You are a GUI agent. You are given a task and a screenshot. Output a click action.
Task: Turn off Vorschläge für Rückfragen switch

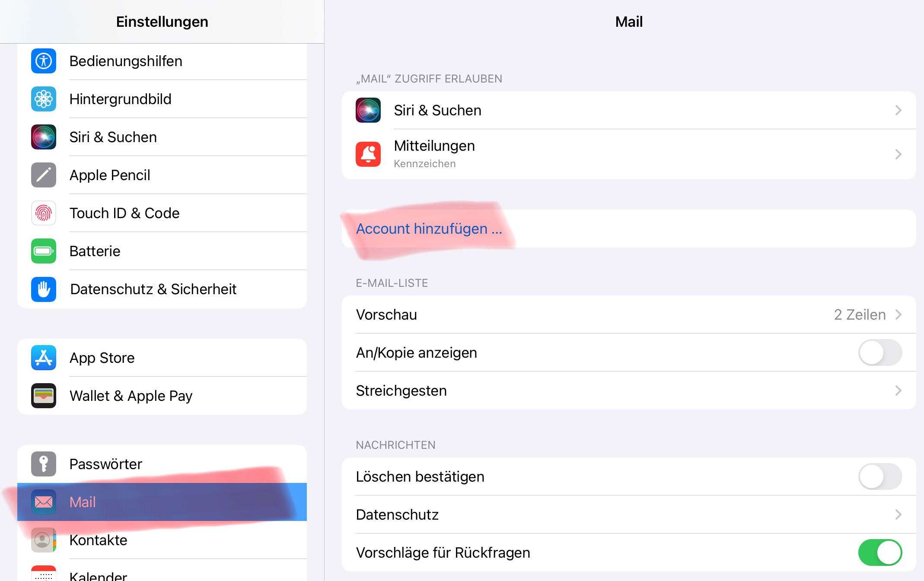tap(880, 552)
